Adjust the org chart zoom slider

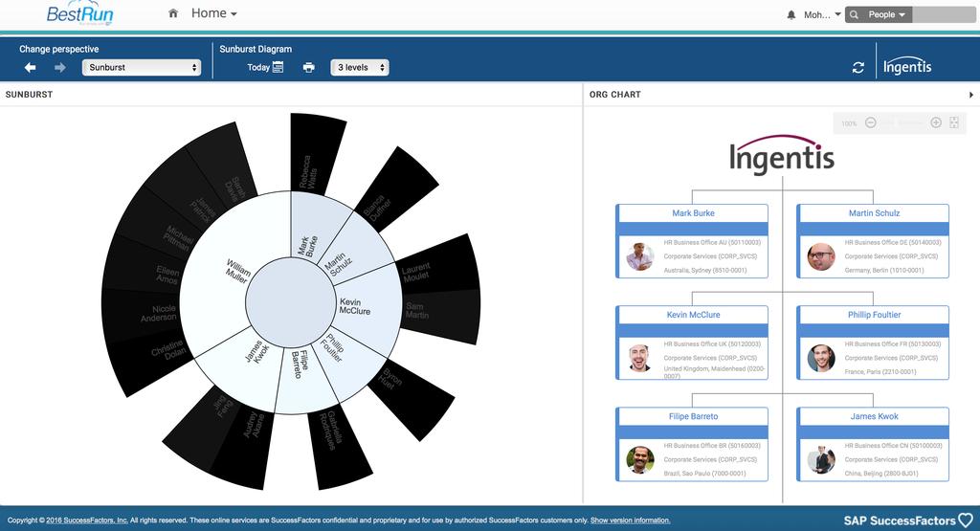903,123
